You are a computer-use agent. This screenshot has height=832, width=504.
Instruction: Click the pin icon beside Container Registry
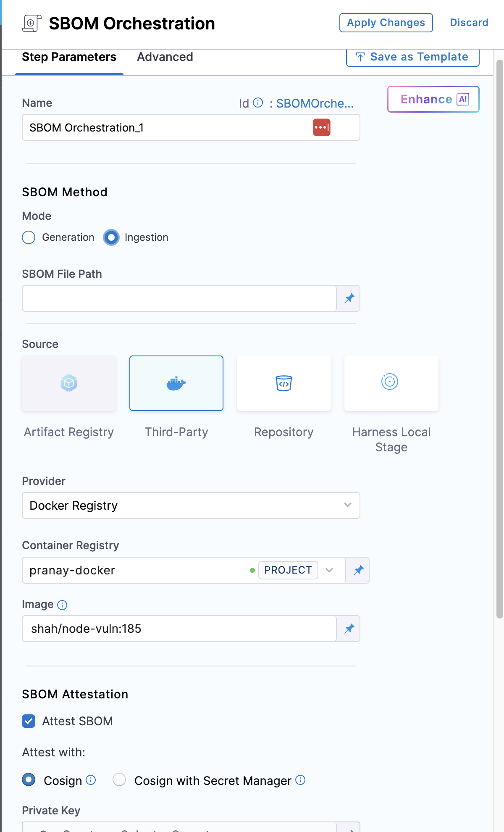[x=358, y=570]
